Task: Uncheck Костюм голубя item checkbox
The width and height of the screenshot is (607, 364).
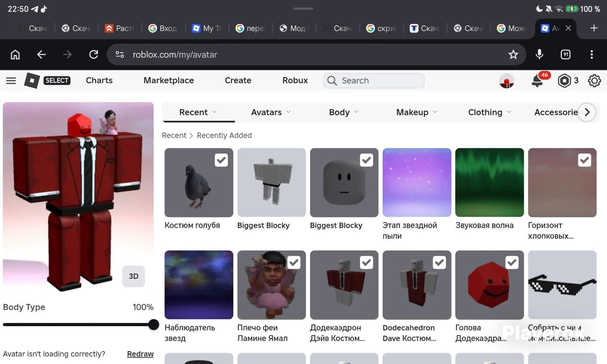Action: [x=221, y=160]
